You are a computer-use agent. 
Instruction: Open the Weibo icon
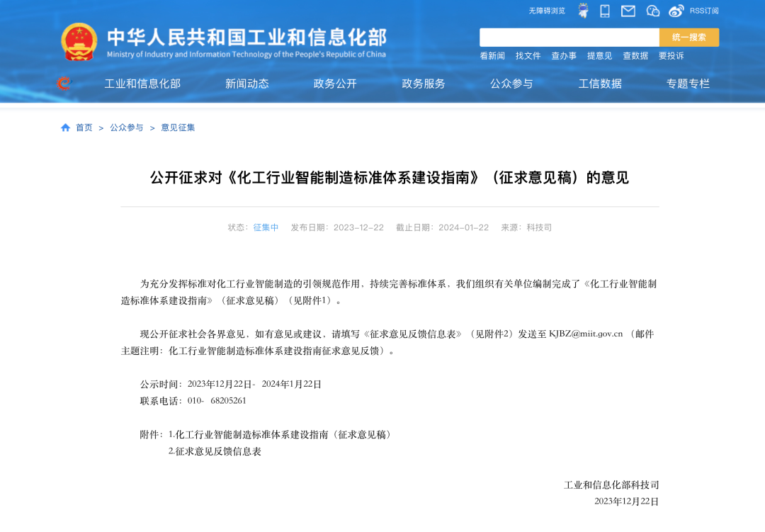676,11
